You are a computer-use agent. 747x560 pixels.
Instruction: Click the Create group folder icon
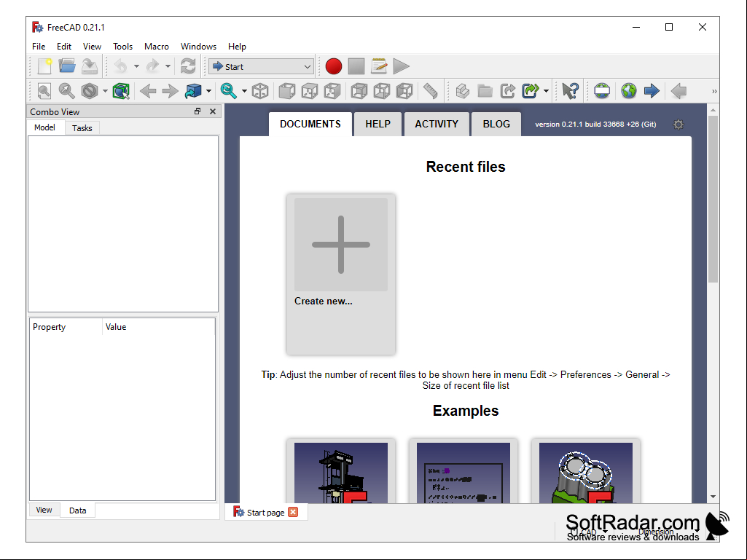[x=485, y=91]
